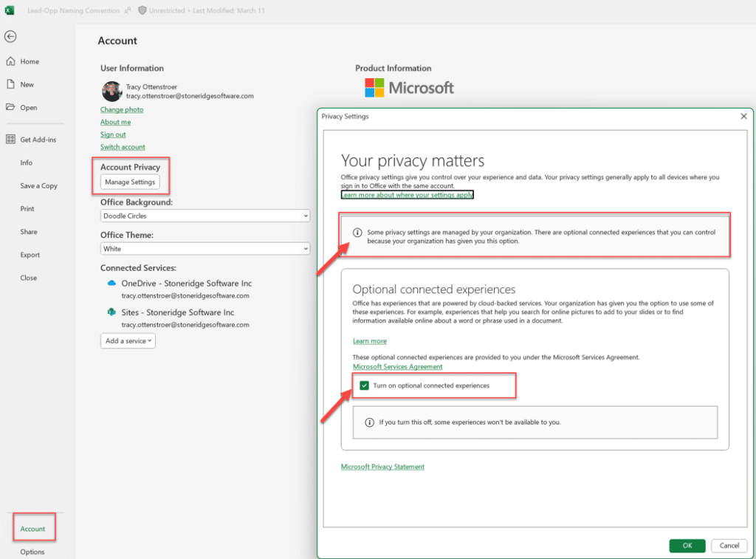
Task: Click the New document icon
Action: click(10, 84)
